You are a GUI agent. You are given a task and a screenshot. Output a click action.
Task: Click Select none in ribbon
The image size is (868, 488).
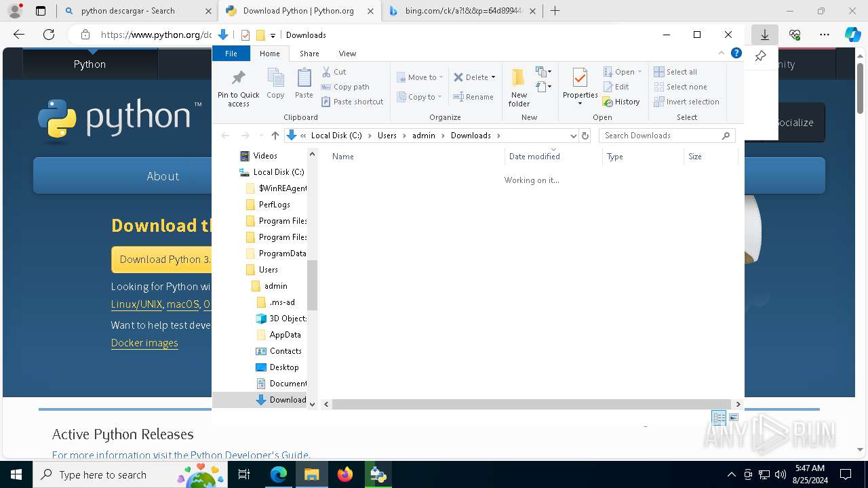point(680,87)
